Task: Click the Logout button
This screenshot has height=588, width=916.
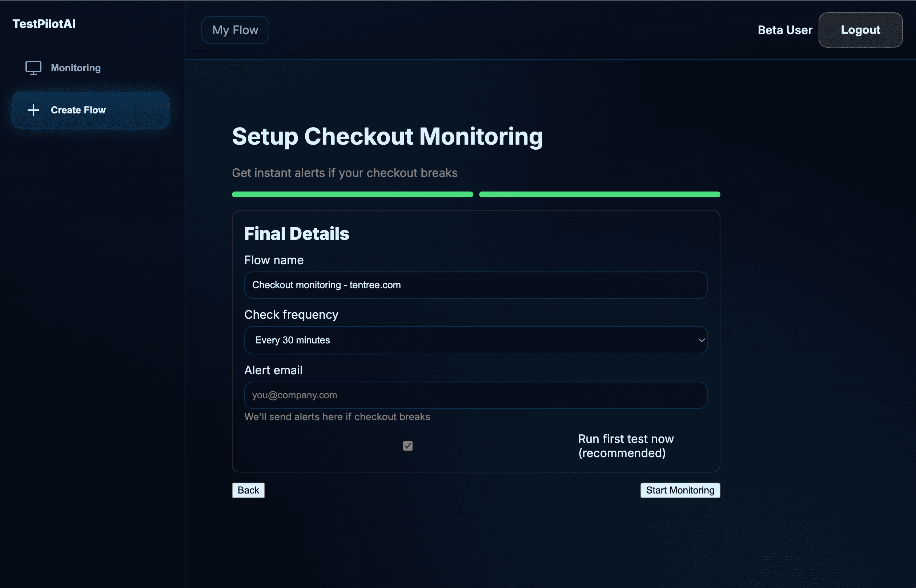Action: coord(860,30)
